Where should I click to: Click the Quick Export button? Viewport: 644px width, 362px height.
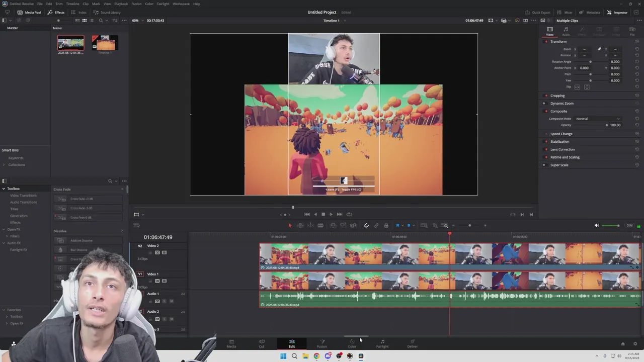click(x=538, y=12)
